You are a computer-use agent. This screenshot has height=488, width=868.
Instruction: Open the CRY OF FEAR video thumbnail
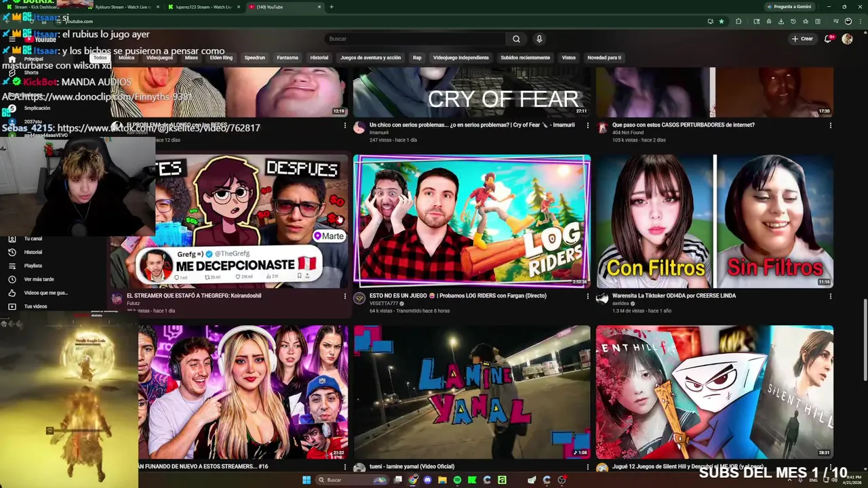(472, 92)
